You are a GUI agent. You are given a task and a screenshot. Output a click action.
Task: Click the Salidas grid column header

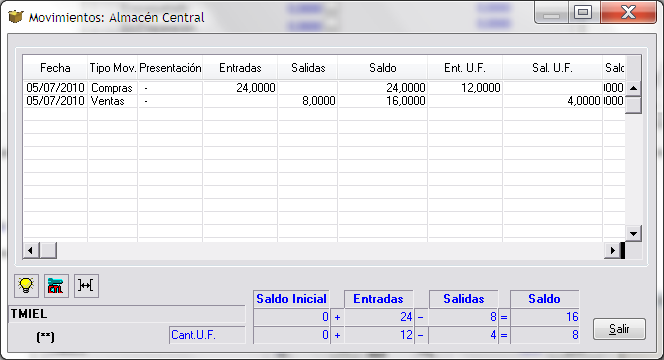pyautogui.click(x=308, y=68)
